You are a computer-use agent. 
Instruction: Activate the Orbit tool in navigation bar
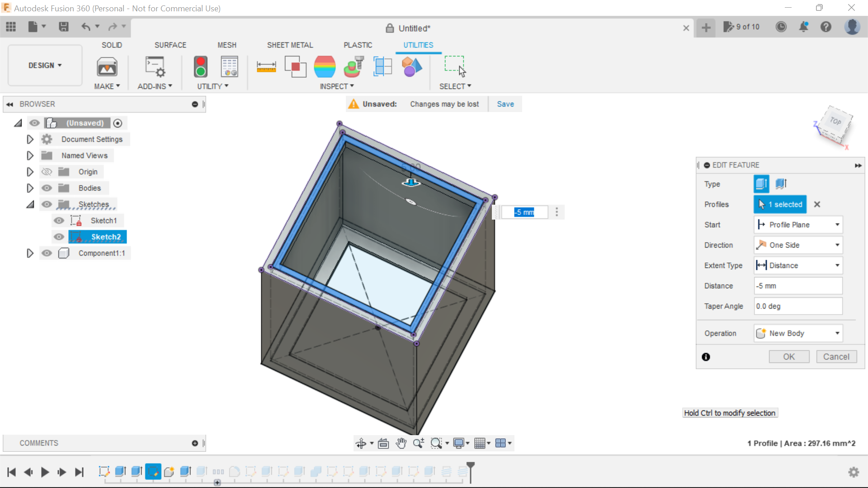click(x=361, y=443)
